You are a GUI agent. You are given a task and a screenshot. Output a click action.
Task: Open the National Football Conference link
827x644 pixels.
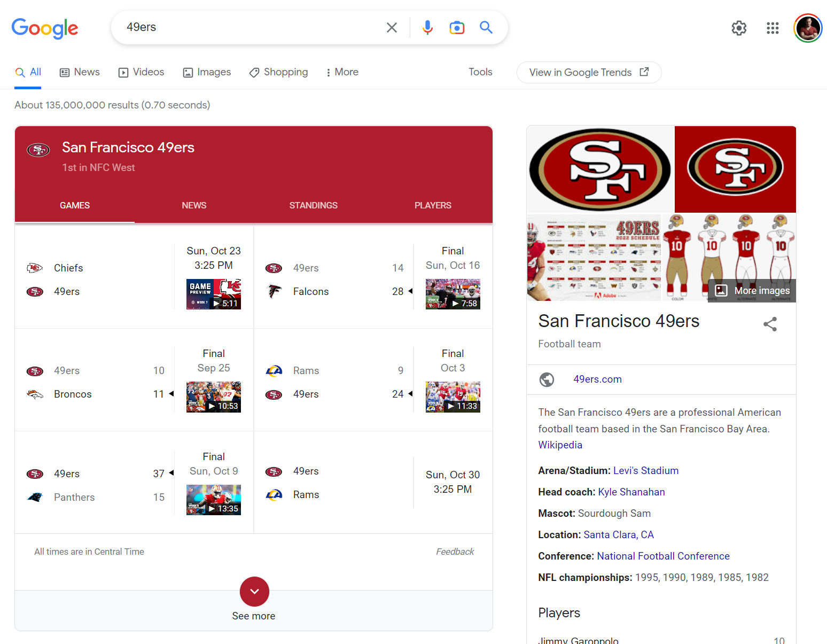[663, 556]
